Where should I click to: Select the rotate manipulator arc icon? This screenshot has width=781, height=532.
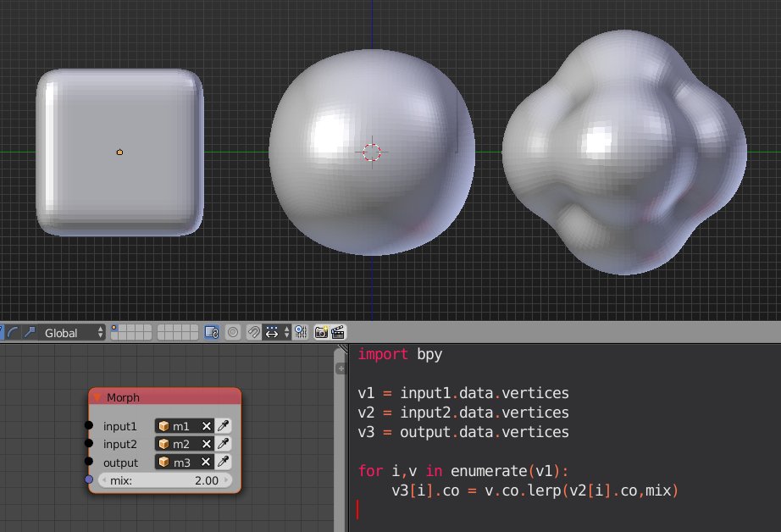click(13, 332)
